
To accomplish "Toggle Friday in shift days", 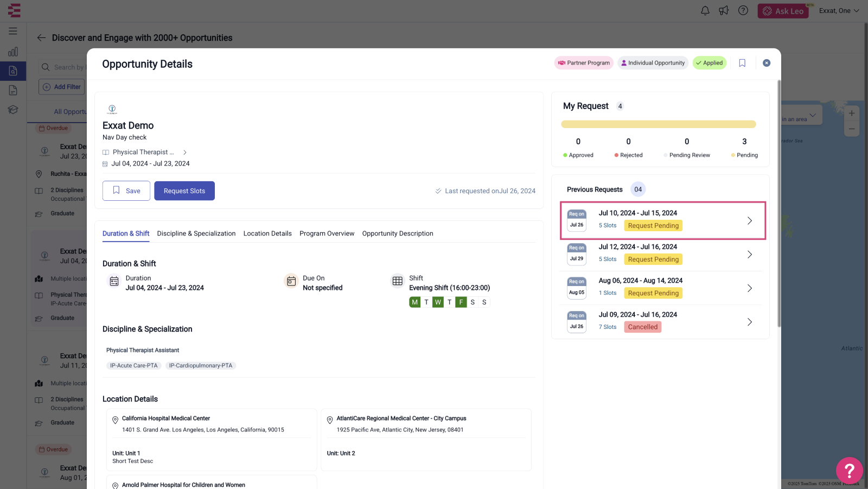I will pyautogui.click(x=461, y=302).
